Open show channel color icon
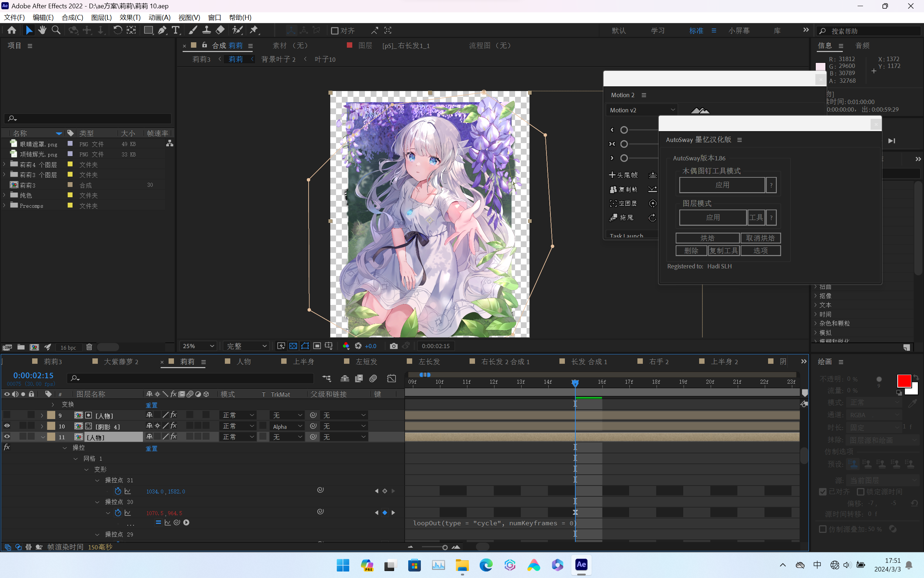924x578 pixels. 346,346
